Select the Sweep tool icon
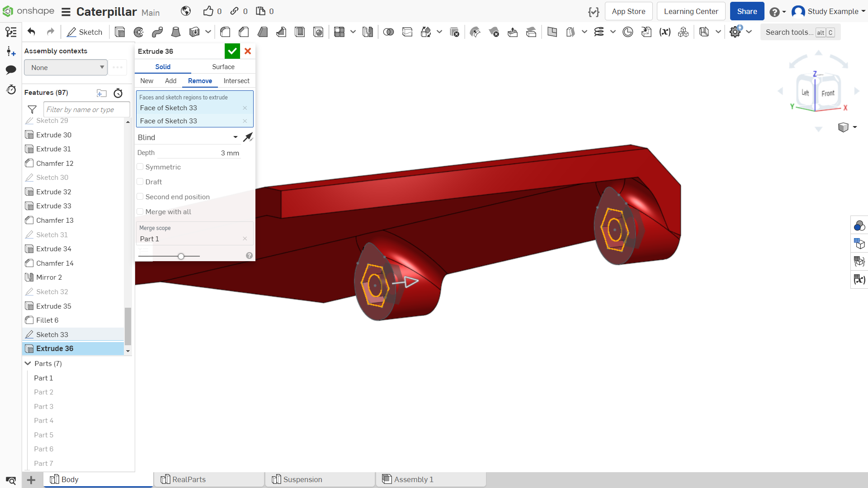 157,32
